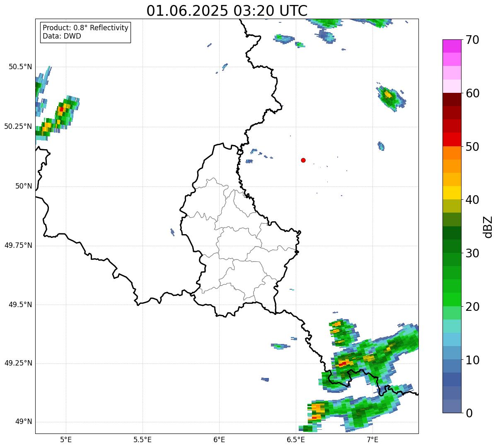Click the 6.5°E longitude label

click(296, 439)
